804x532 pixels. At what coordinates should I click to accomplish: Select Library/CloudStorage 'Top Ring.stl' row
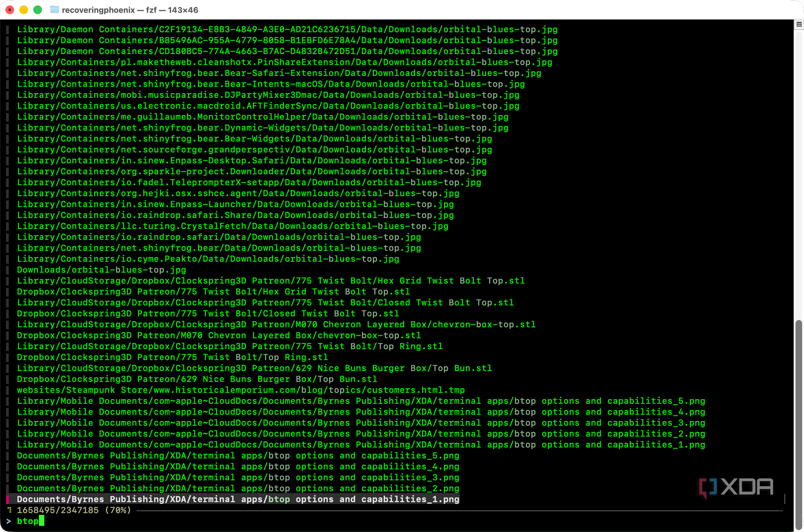[230, 346]
